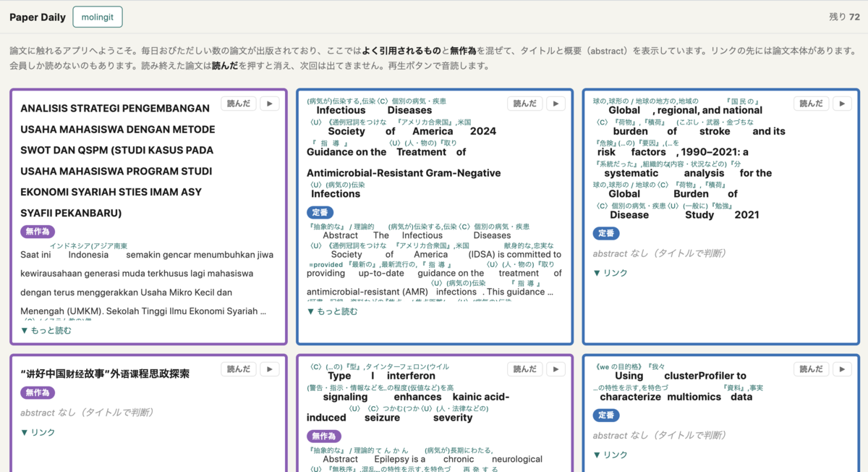Click 無作為 tag on 讲好中国财经故事 paper
Image resolution: width=868 pixels, height=472 pixels.
pyautogui.click(x=38, y=392)
